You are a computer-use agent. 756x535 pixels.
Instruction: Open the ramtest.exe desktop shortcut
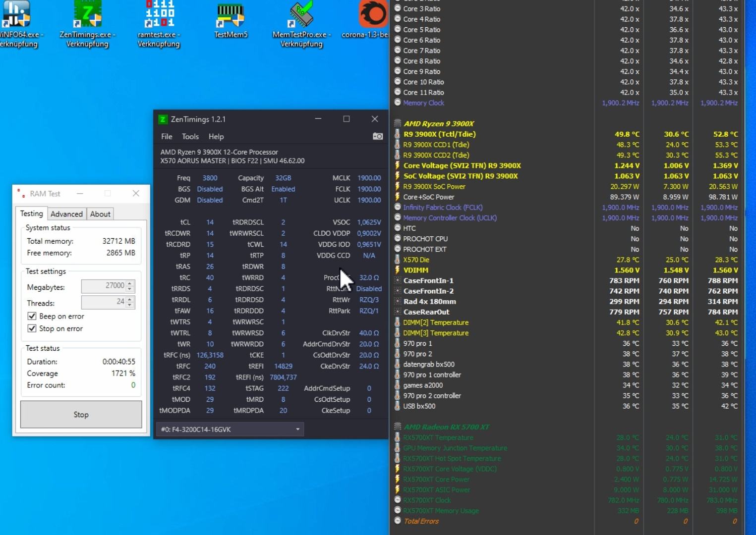[x=159, y=24]
